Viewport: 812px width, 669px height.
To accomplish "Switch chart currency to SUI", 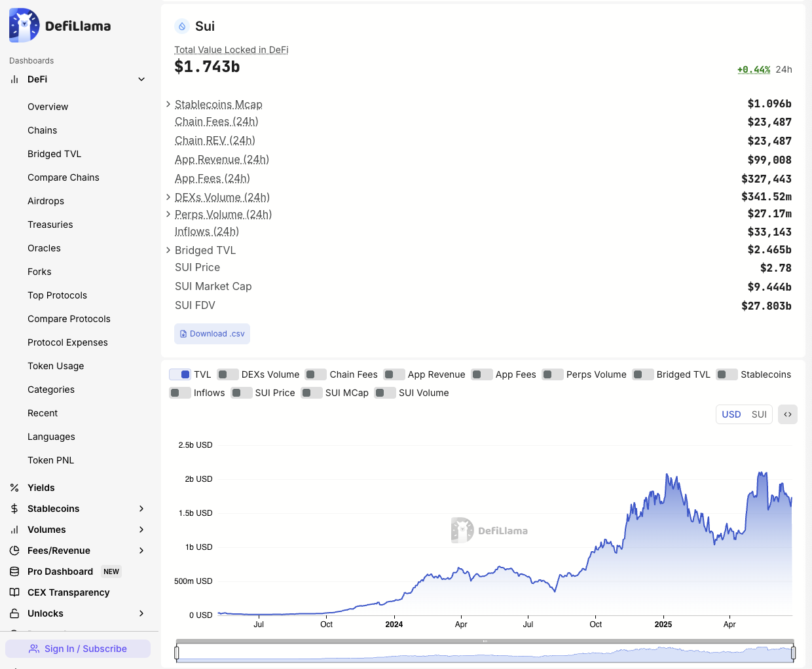I will (759, 414).
